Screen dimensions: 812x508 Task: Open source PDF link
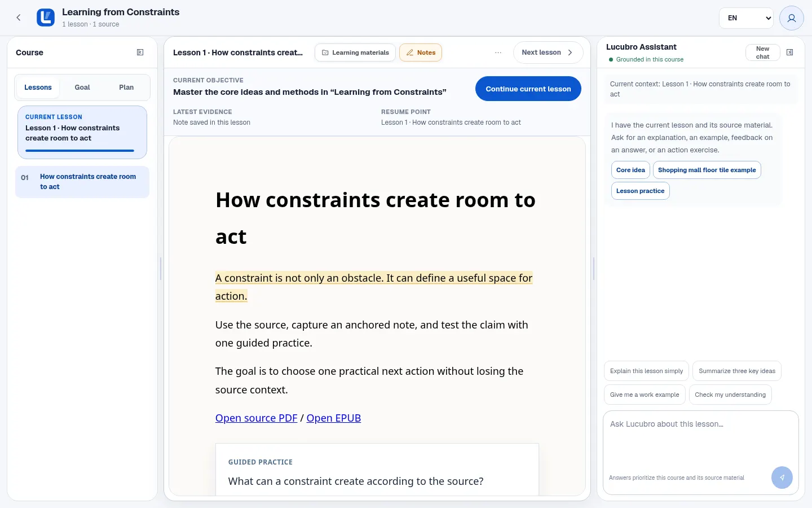256,418
